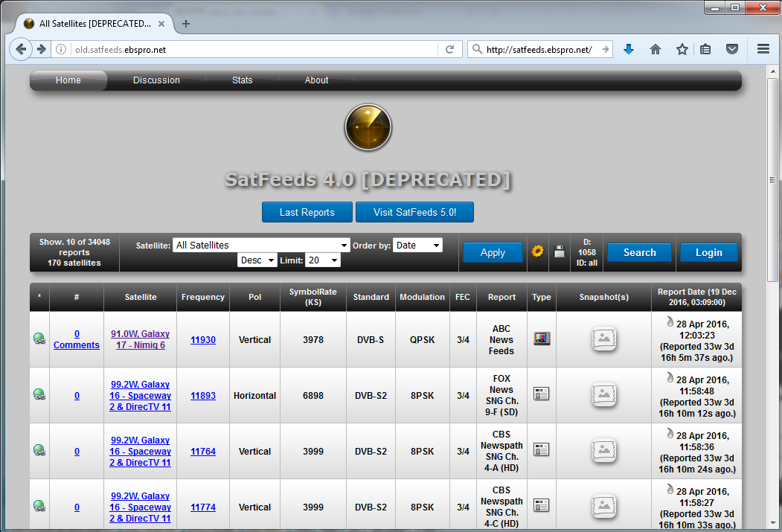Screen dimensions: 782x532
Task: Open the Discussion menu item
Action: pos(156,80)
